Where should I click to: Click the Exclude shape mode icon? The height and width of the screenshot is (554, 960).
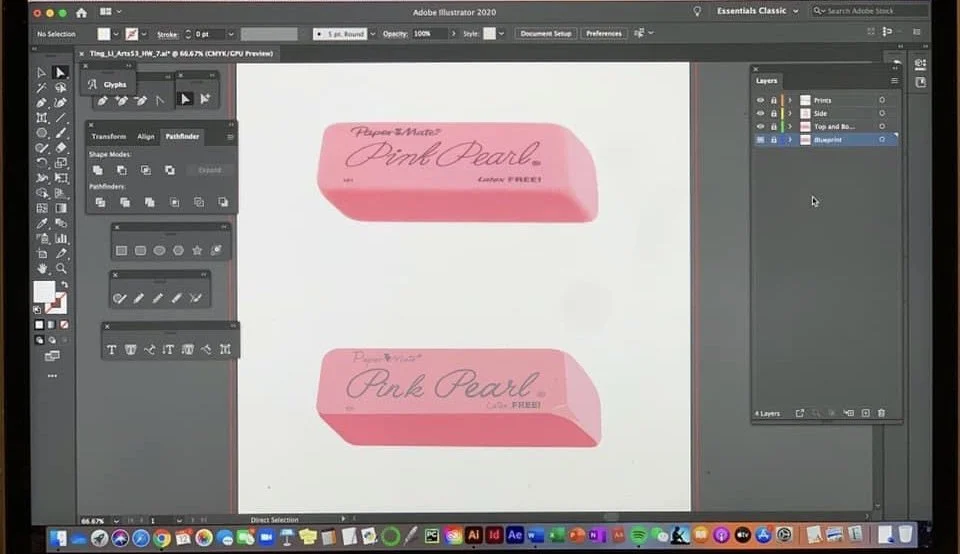[x=170, y=170]
